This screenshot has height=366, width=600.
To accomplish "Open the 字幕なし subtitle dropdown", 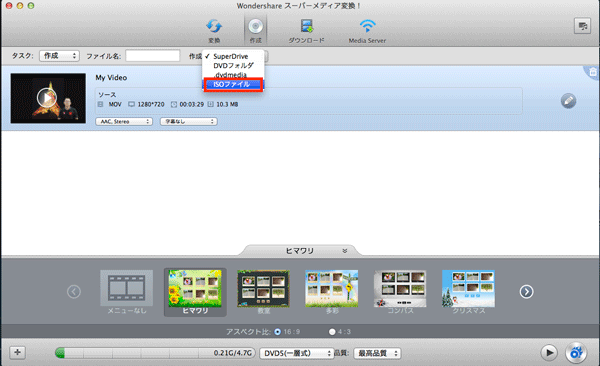I will click(x=189, y=121).
